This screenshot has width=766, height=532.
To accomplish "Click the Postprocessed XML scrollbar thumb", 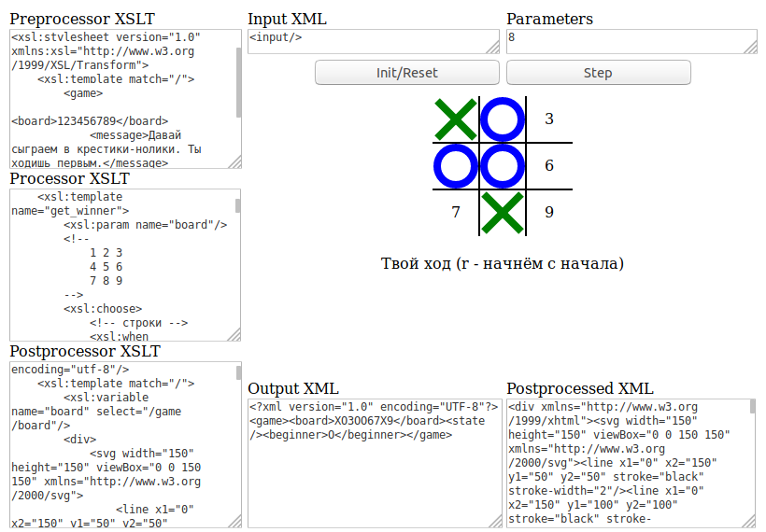I will (753, 406).
